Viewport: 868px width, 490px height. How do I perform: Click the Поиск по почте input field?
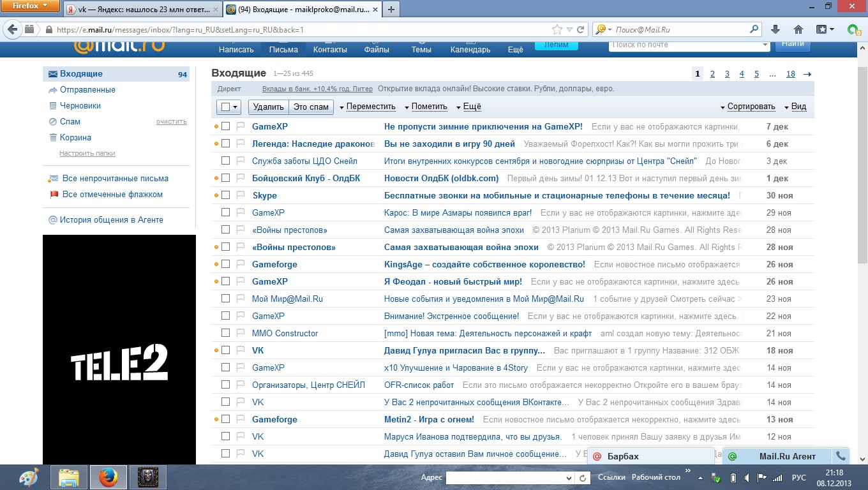click(685, 45)
